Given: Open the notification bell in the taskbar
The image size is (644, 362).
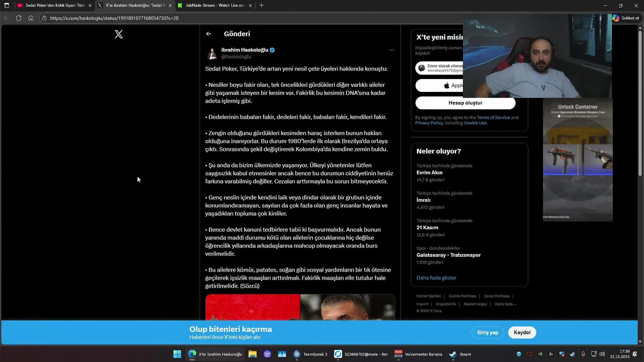Looking at the screenshot, I should coord(635,354).
